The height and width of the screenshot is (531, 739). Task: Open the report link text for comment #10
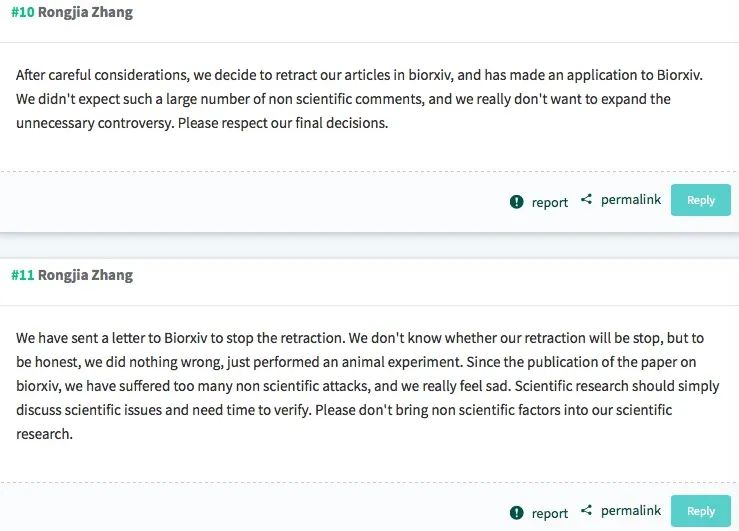549,202
